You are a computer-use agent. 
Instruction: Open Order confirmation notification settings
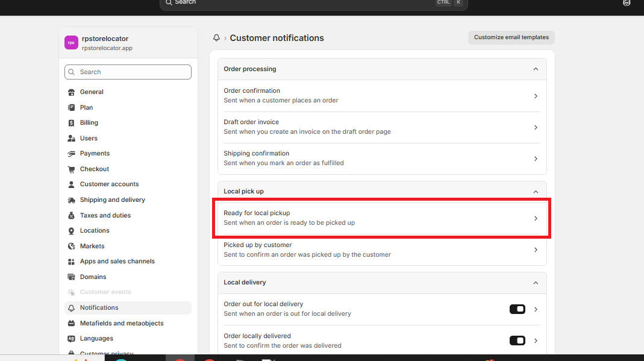coord(382,96)
